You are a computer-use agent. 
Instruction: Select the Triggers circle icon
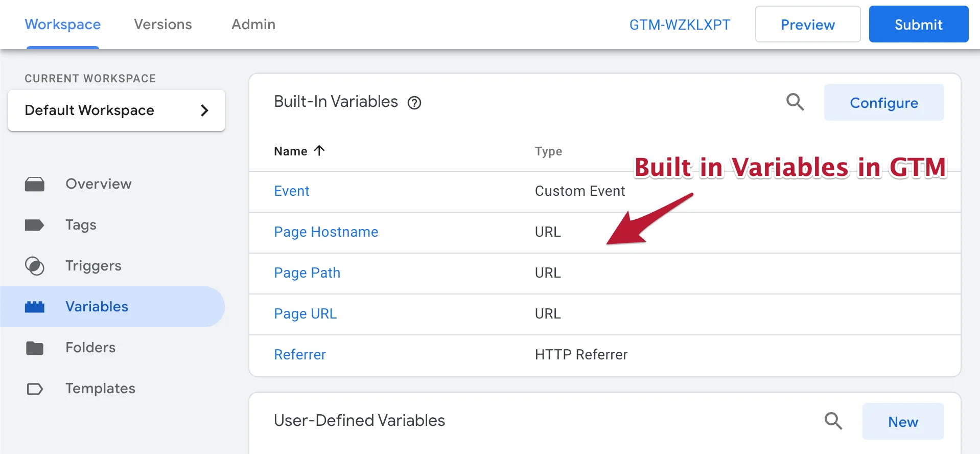click(35, 266)
